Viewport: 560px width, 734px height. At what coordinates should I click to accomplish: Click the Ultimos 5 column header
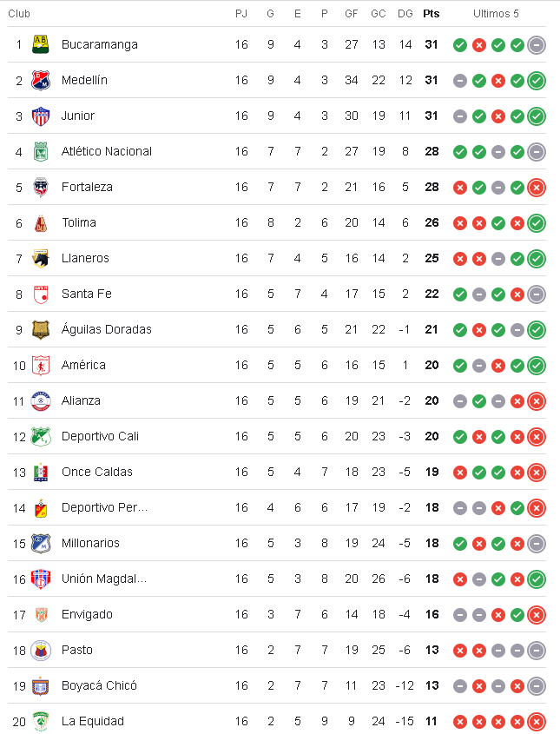pyautogui.click(x=497, y=14)
